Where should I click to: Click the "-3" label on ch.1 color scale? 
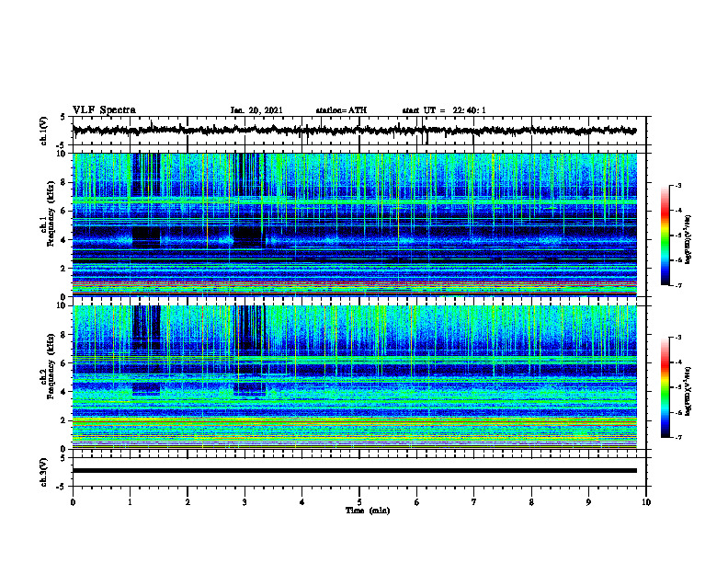click(677, 186)
